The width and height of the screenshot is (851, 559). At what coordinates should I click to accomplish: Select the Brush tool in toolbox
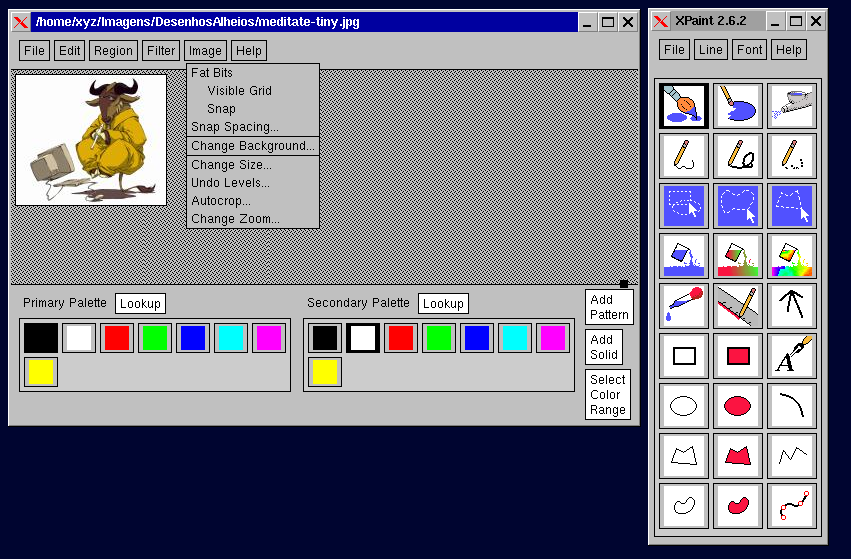point(684,105)
